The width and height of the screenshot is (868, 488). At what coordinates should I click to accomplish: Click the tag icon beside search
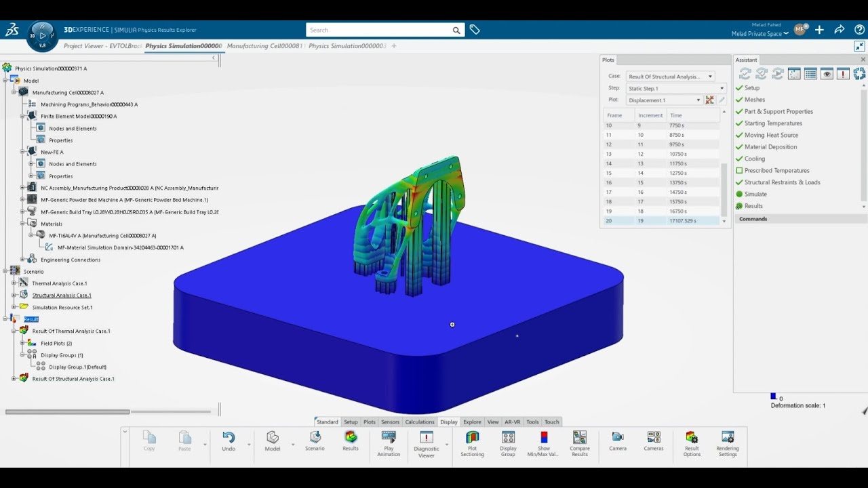[x=475, y=30]
